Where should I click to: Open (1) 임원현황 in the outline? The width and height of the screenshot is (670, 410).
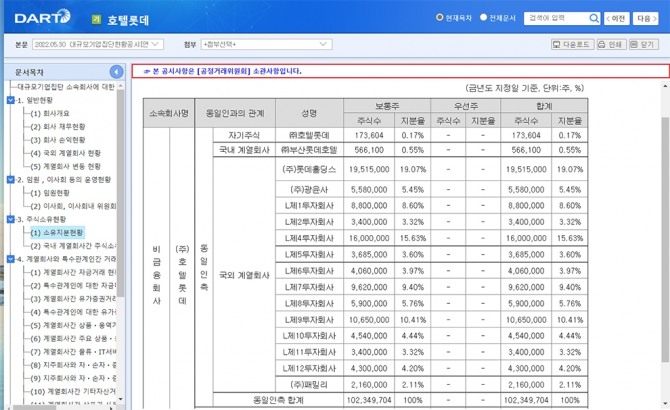point(50,193)
